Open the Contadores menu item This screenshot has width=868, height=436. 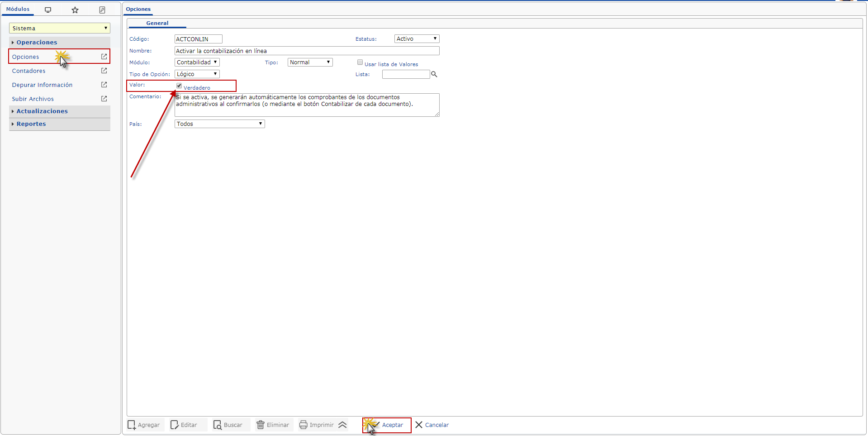[x=29, y=71]
